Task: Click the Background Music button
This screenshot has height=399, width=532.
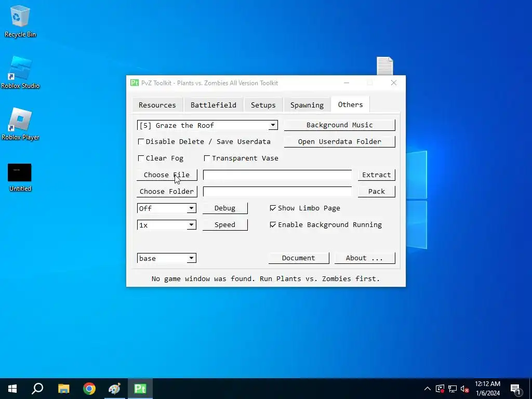Action: tap(339, 125)
